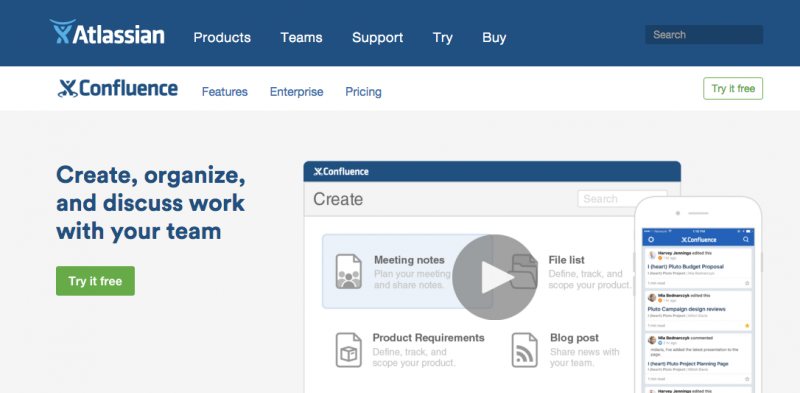Unstar the Pluto Campaign design reviews entry

coord(747,325)
